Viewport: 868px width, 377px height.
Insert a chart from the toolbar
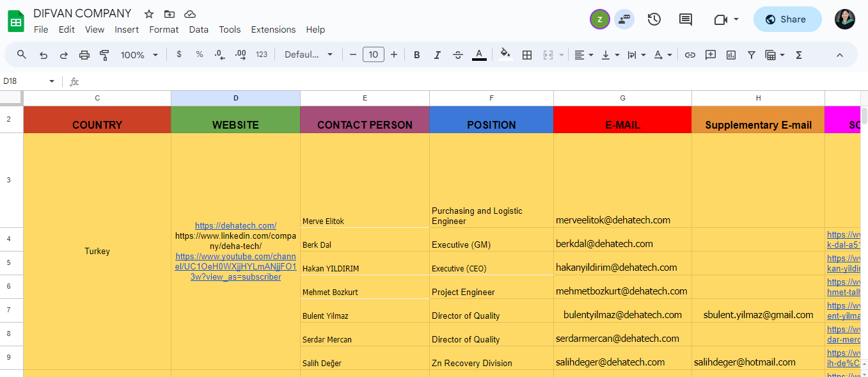point(731,55)
